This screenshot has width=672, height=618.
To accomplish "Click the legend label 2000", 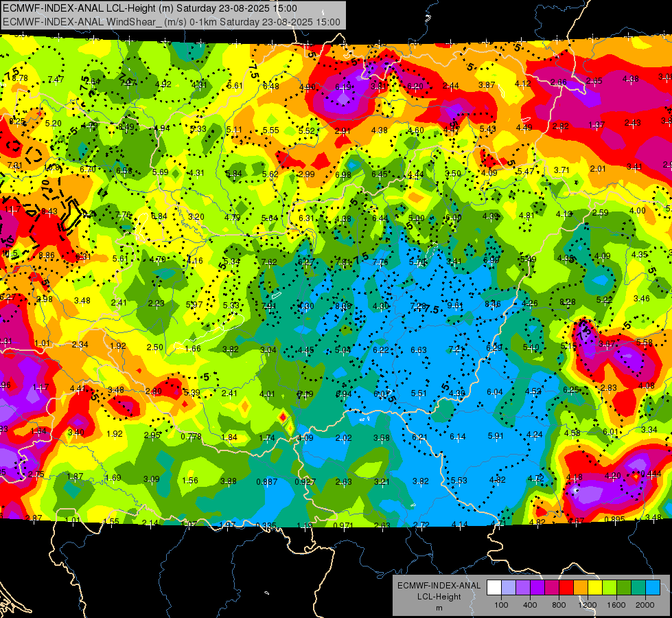I will (x=645, y=605).
